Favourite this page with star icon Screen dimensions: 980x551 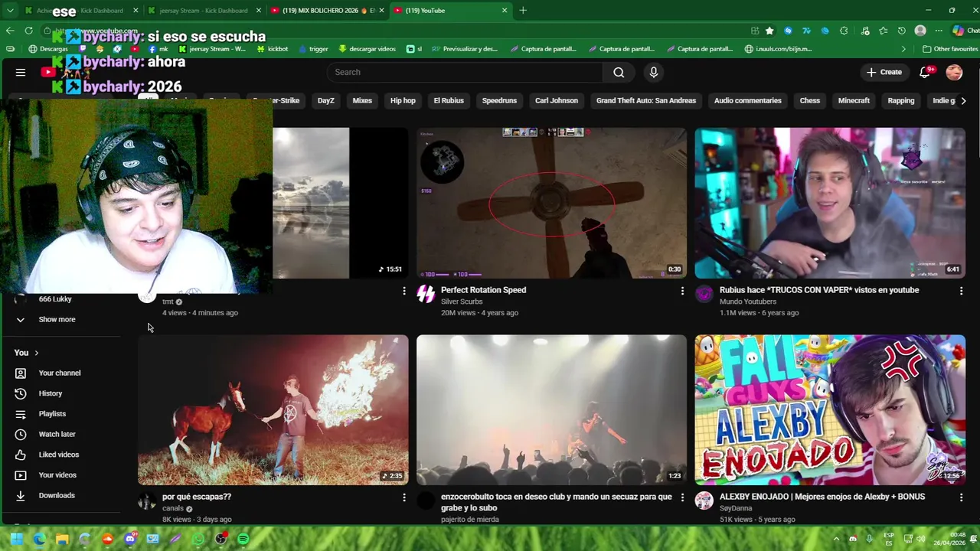(x=769, y=31)
